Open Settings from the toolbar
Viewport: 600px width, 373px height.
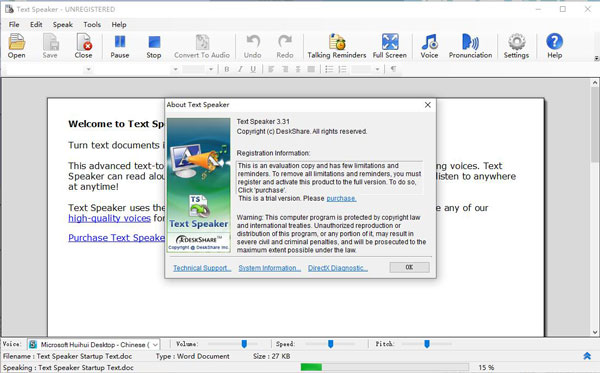(516, 46)
